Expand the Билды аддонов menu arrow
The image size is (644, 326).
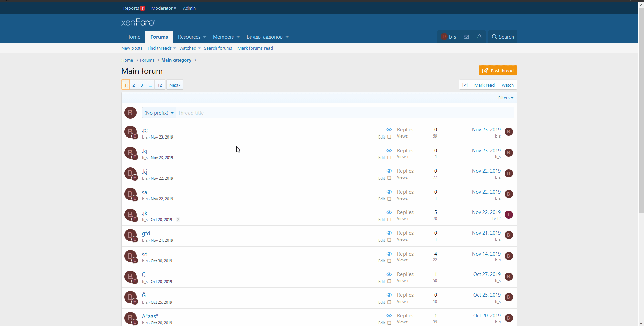click(287, 37)
